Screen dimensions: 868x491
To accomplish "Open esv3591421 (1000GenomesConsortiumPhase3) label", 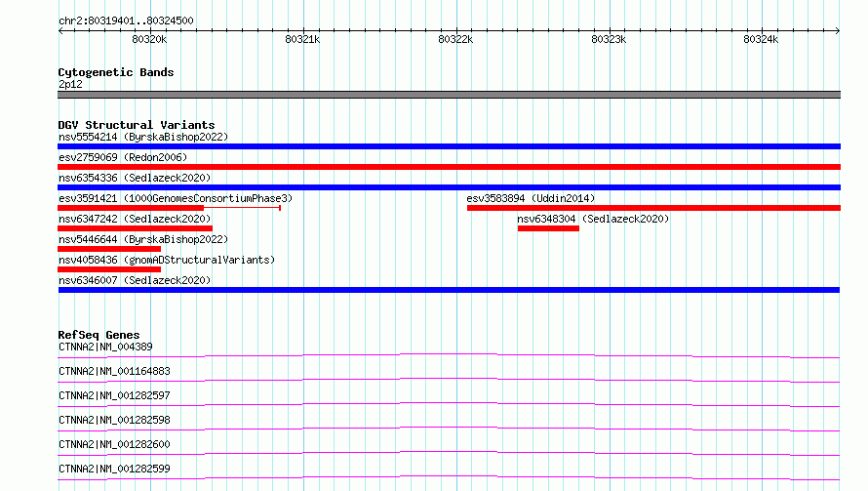I will tap(176, 198).
